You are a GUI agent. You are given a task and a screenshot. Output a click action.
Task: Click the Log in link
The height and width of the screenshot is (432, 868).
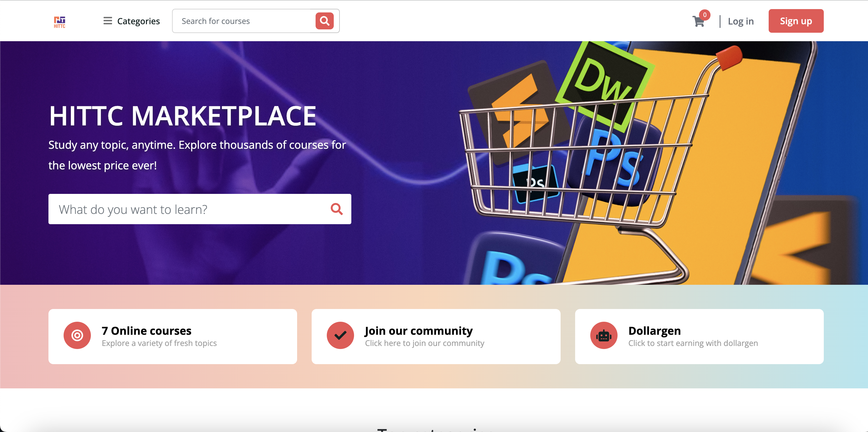pos(740,21)
